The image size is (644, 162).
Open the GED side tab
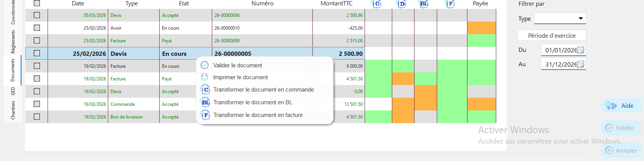pos(13,91)
